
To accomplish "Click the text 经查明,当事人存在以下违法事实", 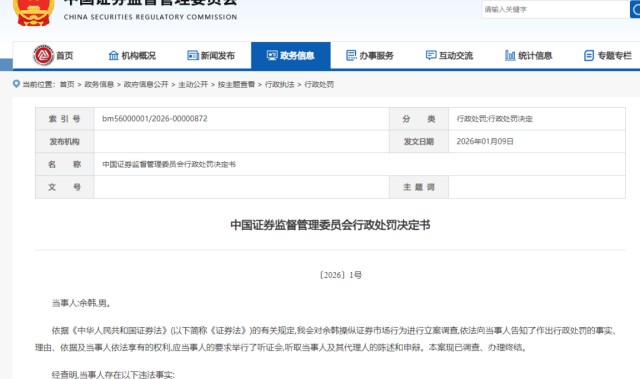I will coord(113,375).
